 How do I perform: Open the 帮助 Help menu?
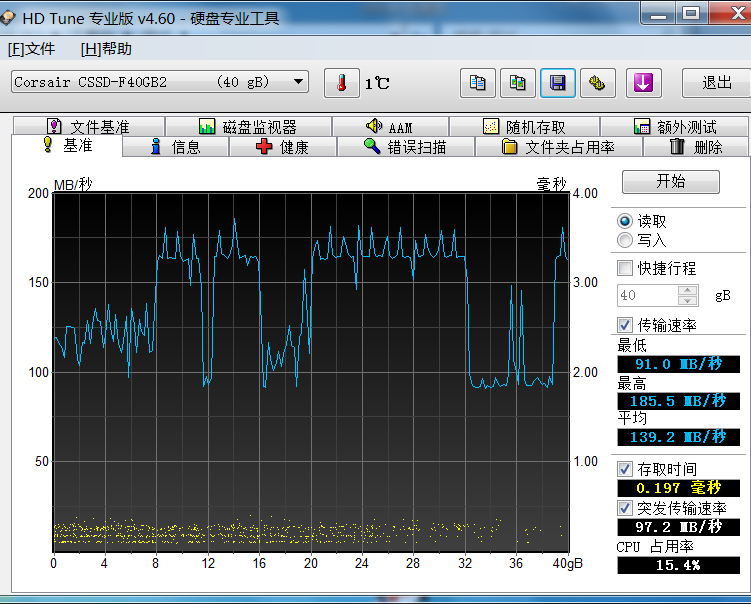(106, 49)
